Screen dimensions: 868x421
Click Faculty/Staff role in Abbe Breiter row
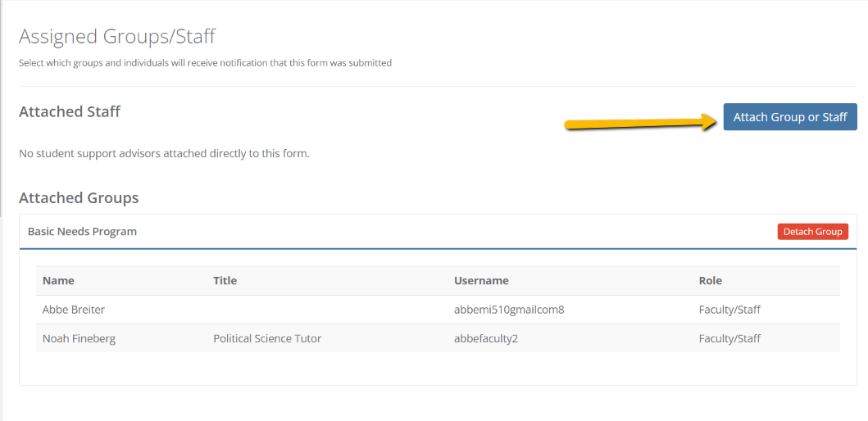729,310
